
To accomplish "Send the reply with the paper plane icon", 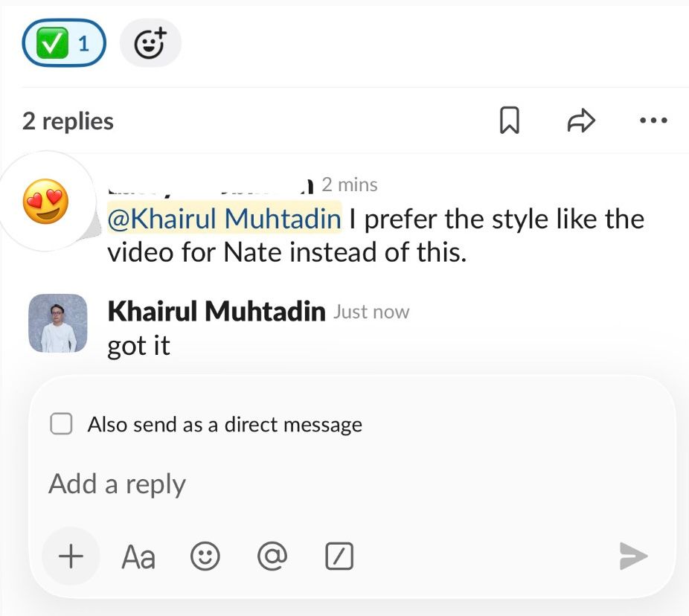I will coord(633,556).
